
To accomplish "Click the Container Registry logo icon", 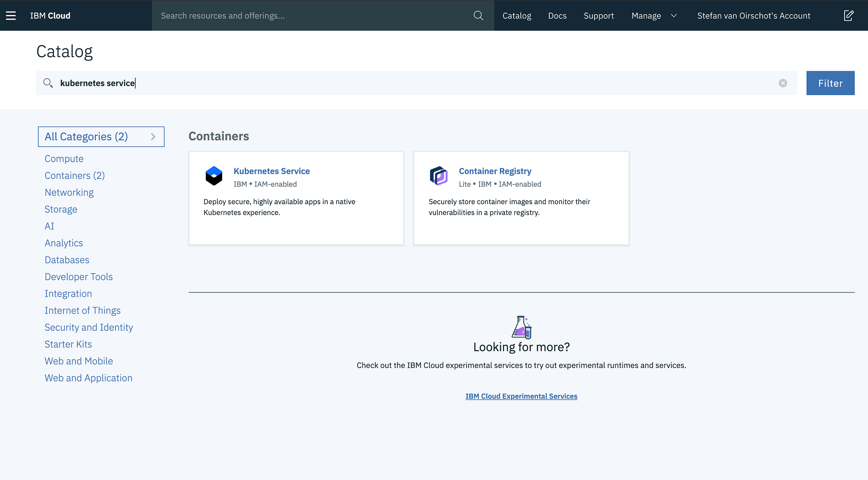I will click(x=439, y=176).
